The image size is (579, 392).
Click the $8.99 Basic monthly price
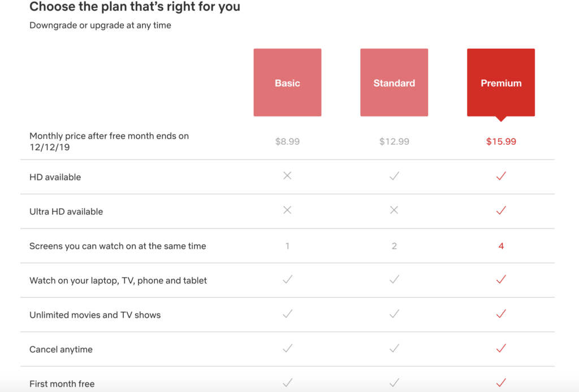click(x=287, y=141)
